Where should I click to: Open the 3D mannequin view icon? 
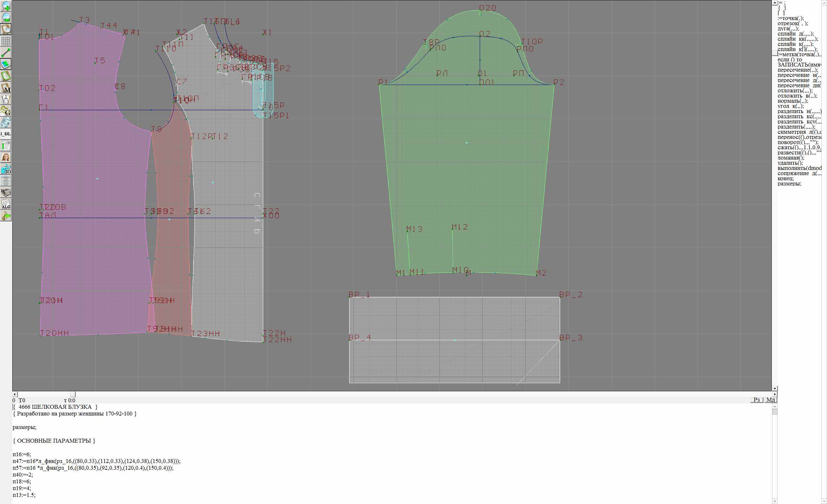click(x=6, y=169)
